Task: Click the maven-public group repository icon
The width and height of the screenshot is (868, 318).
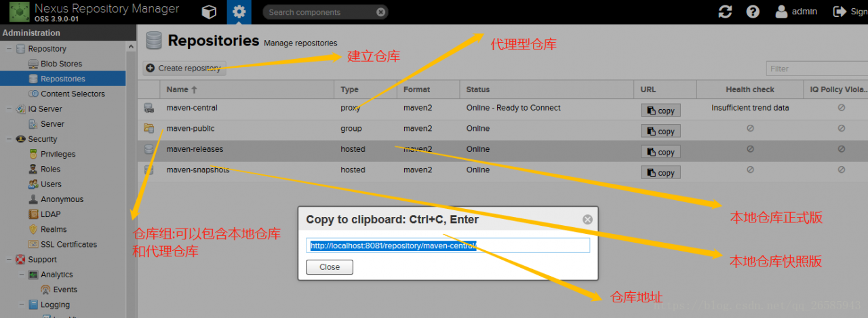Action: point(149,129)
